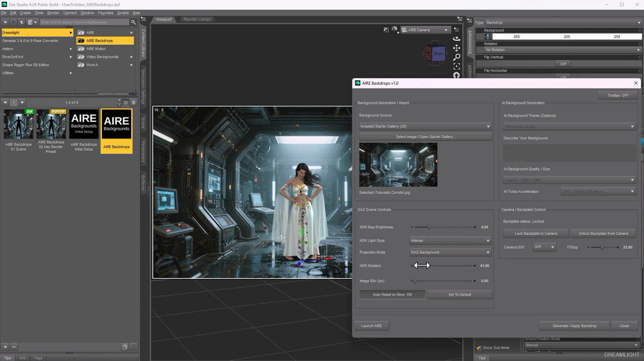Switch to the Render Library tab

[x=197, y=19]
